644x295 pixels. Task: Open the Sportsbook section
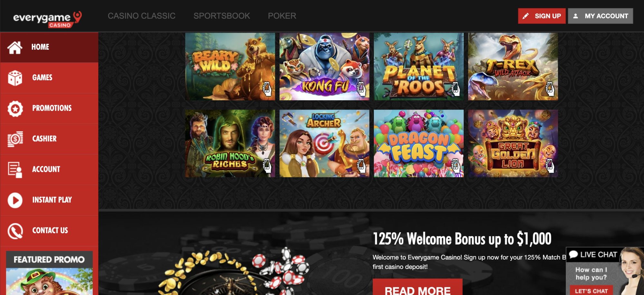[222, 16]
